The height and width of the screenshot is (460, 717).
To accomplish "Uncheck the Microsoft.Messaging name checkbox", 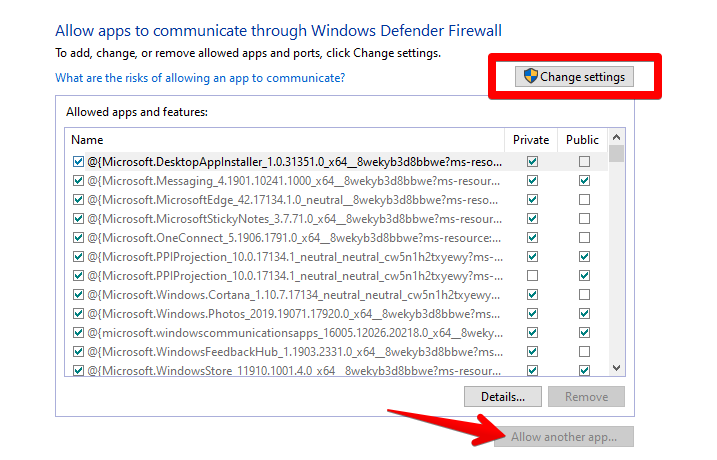I will (x=78, y=181).
